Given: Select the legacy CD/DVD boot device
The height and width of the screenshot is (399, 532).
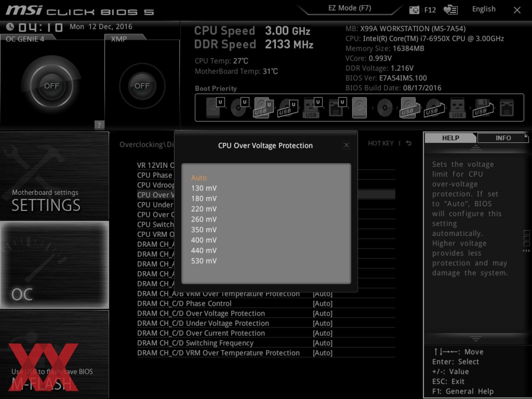Looking at the screenshot, I should click(x=385, y=108).
